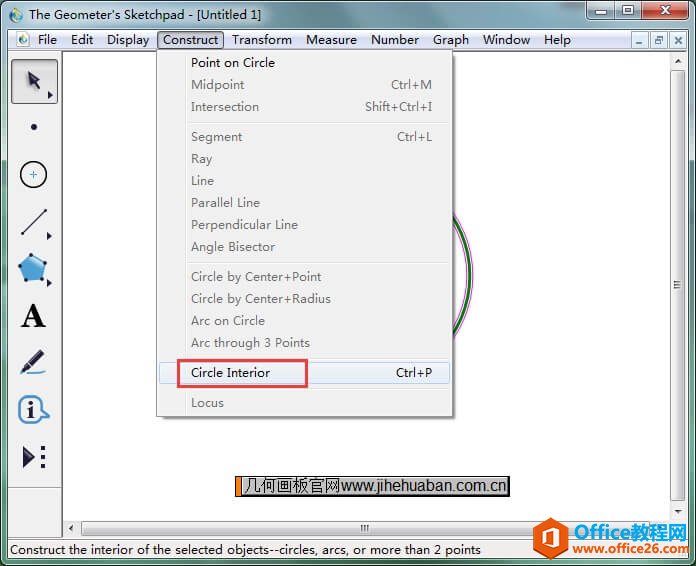Minimize the Untitled 1 document window
The image size is (696, 566).
pyautogui.click(x=639, y=41)
